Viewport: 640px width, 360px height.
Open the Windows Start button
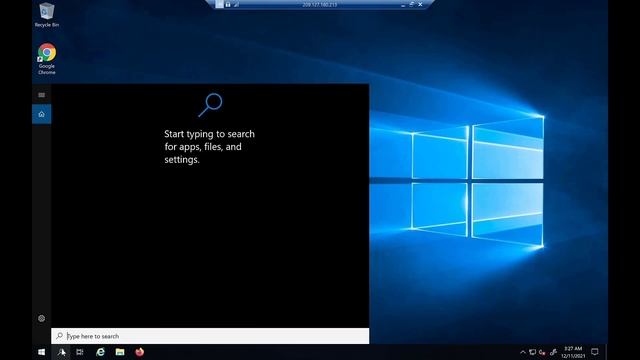coord(42,352)
